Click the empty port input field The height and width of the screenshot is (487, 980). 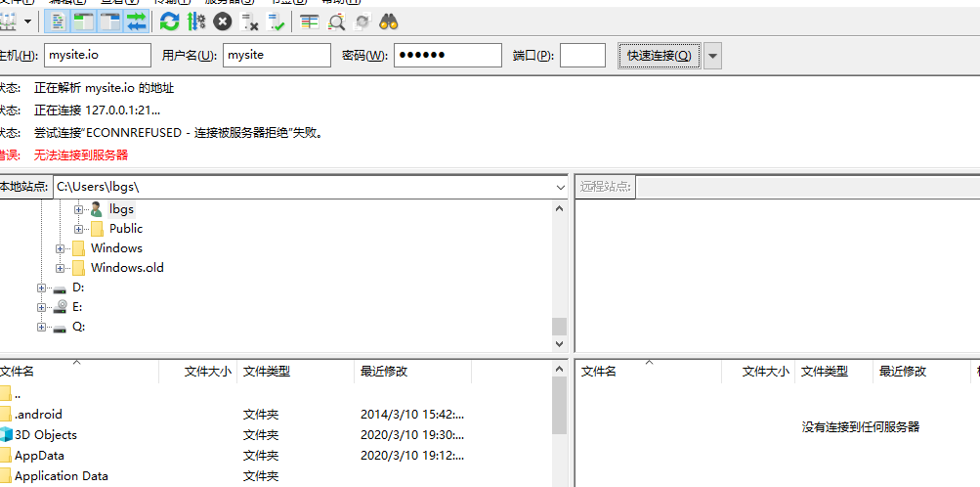[582, 55]
